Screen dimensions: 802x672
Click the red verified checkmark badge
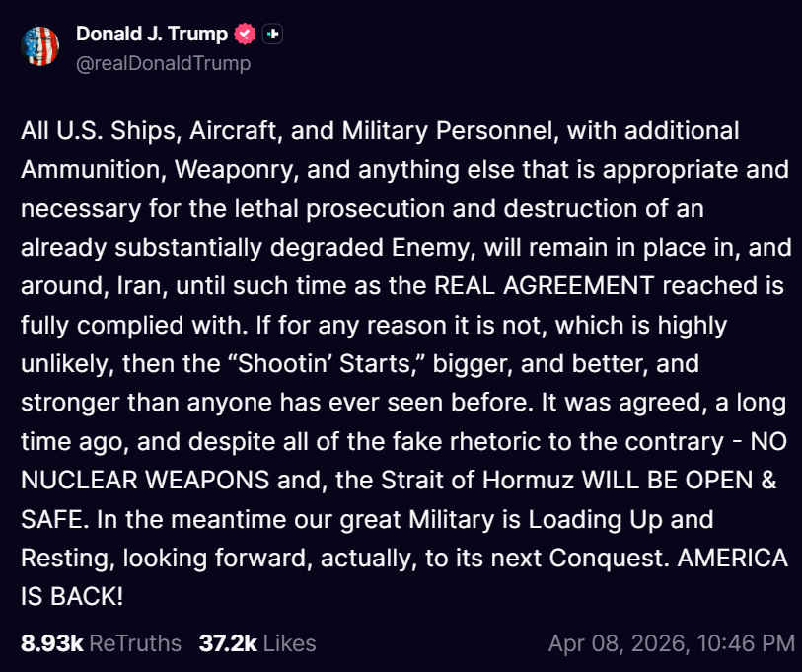[x=245, y=34]
